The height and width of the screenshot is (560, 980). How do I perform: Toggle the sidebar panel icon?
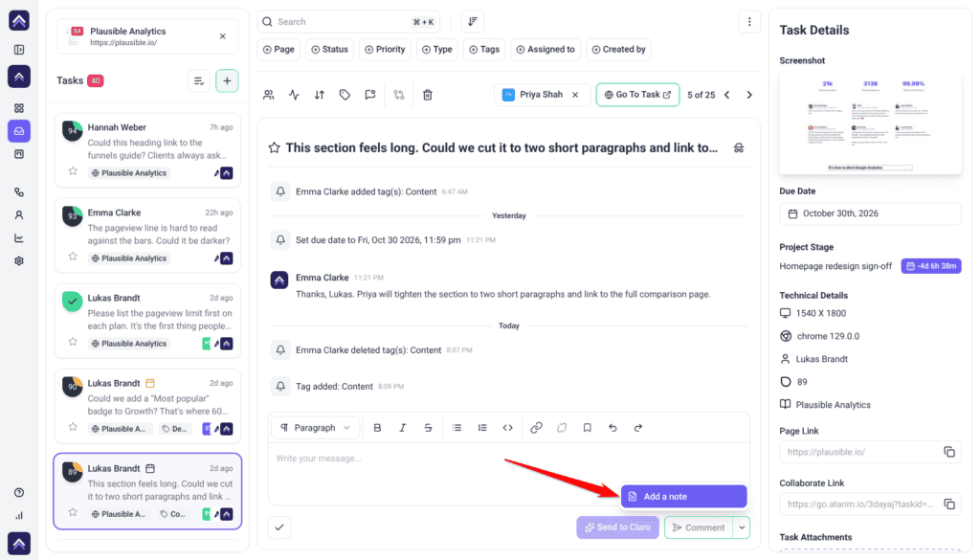(19, 50)
